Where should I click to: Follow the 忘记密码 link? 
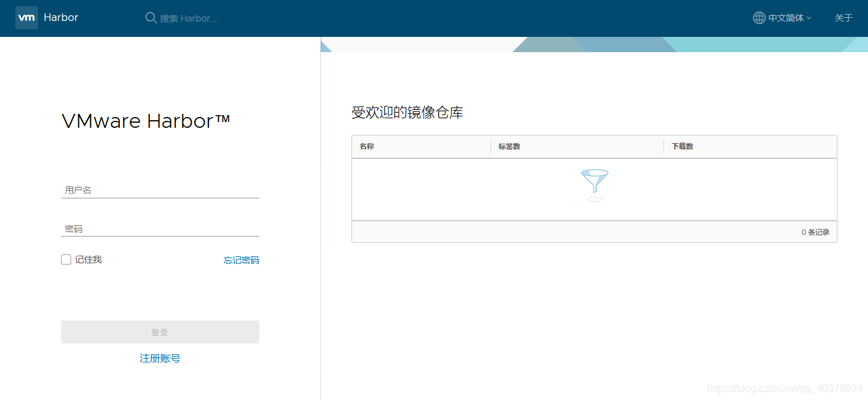click(241, 260)
